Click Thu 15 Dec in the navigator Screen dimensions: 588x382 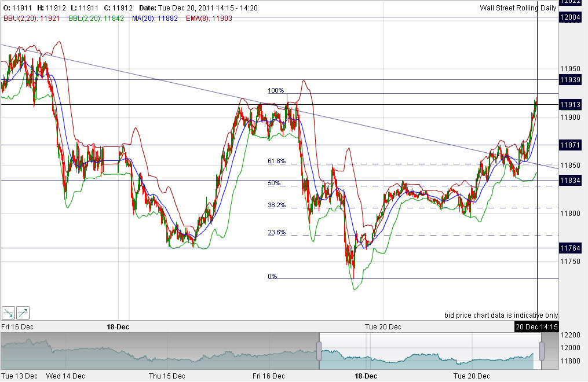167,376
